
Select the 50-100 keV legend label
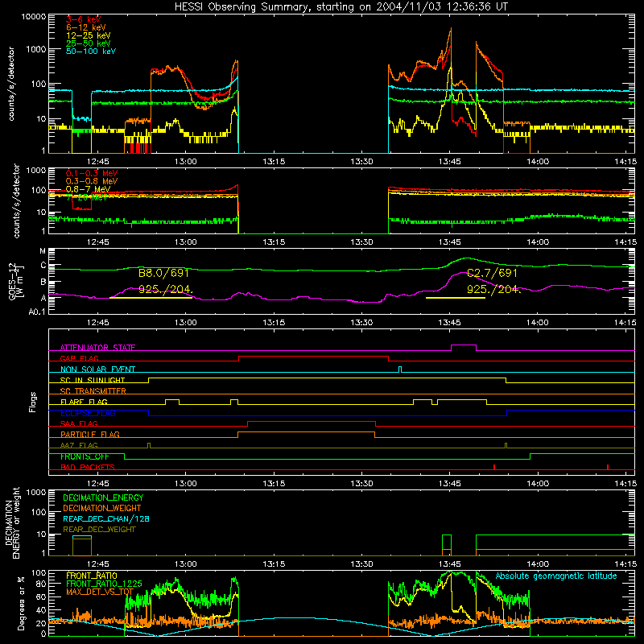pos(90,51)
